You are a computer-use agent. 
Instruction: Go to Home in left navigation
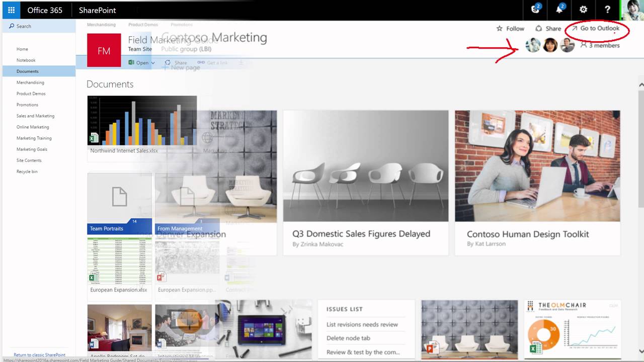(x=22, y=49)
